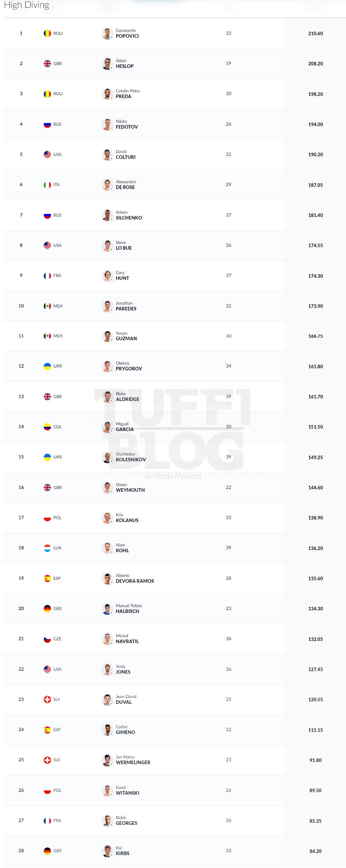Open Jan Marco WERMELINGER profile
Image resolution: width=346 pixels, height=868 pixels.
coord(133,759)
